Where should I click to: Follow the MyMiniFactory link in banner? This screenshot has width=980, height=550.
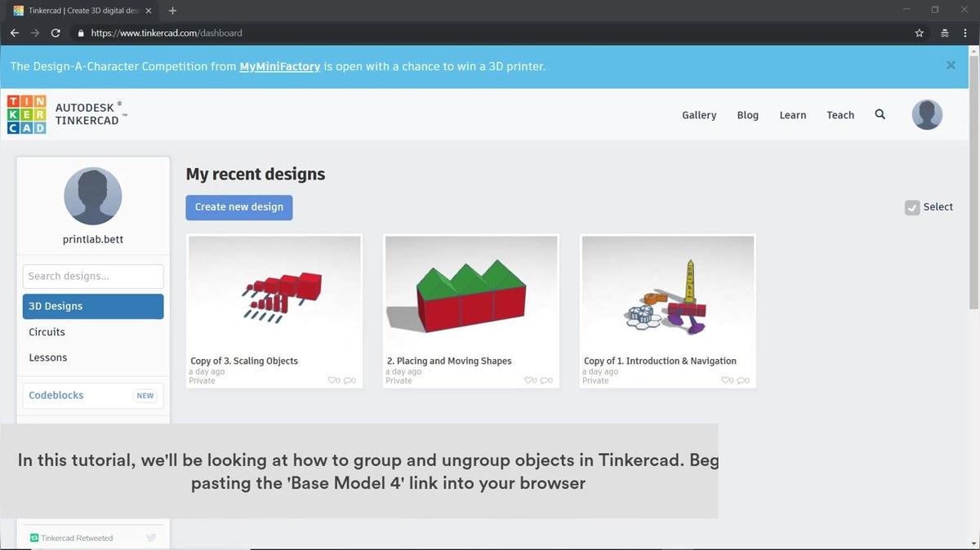tap(279, 66)
